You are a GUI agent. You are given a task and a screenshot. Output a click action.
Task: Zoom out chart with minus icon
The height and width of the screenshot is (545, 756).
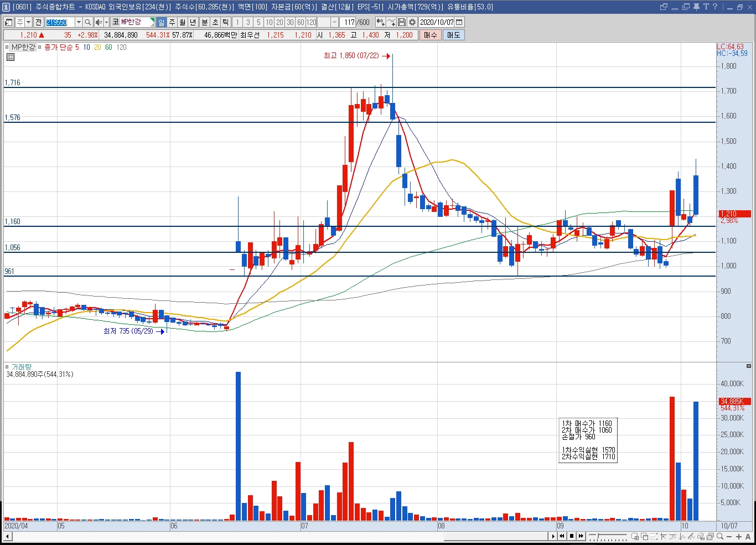tap(729, 536)
